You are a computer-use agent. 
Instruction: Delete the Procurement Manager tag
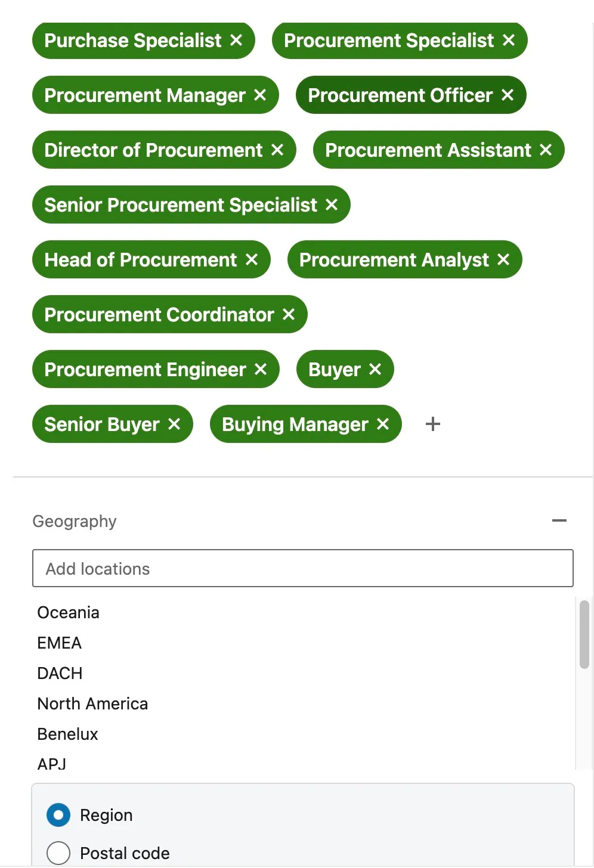click(260, 95)
